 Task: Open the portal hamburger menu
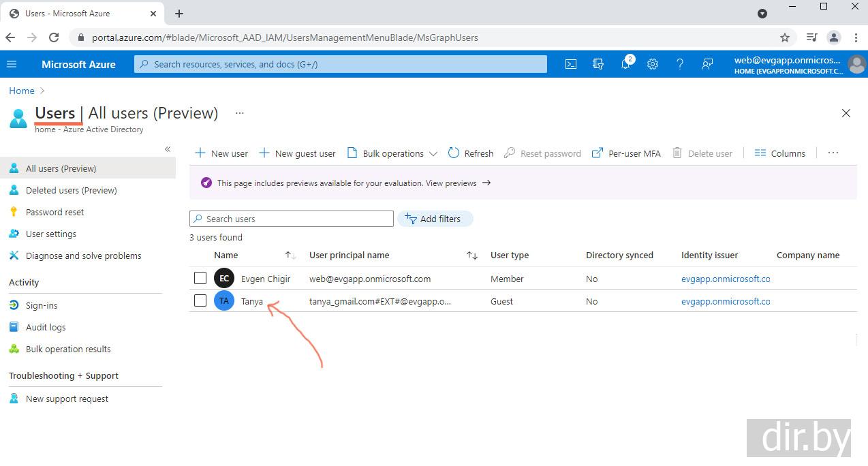tap(12, 64)
